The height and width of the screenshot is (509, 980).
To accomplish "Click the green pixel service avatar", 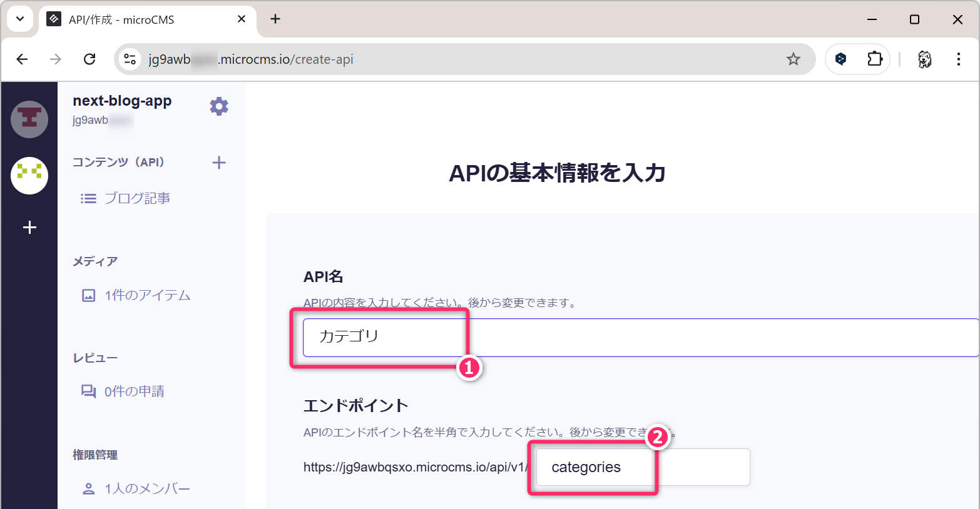I will pyautogui.click(x=29, y=175).
